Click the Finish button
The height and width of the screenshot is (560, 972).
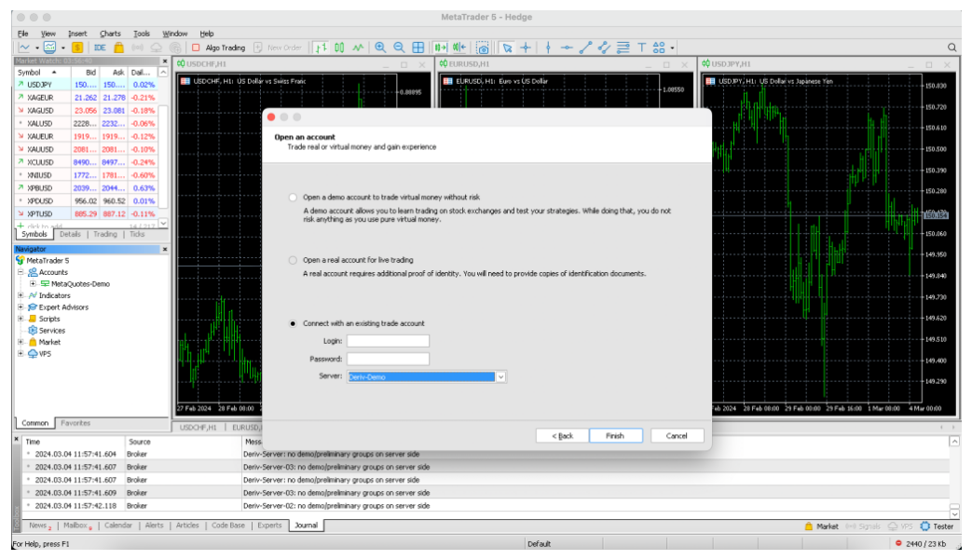(615, 435)
